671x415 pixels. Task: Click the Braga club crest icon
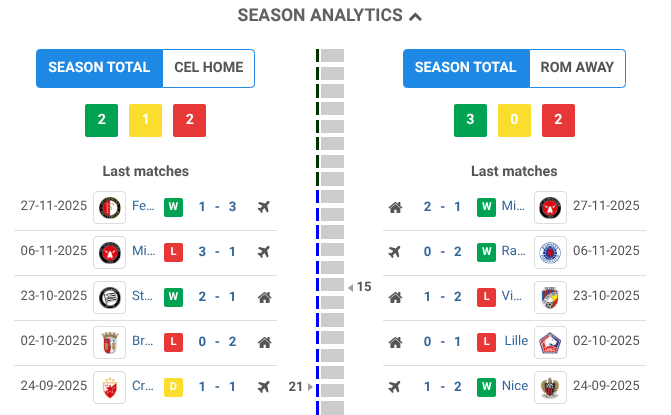point(109,342)
